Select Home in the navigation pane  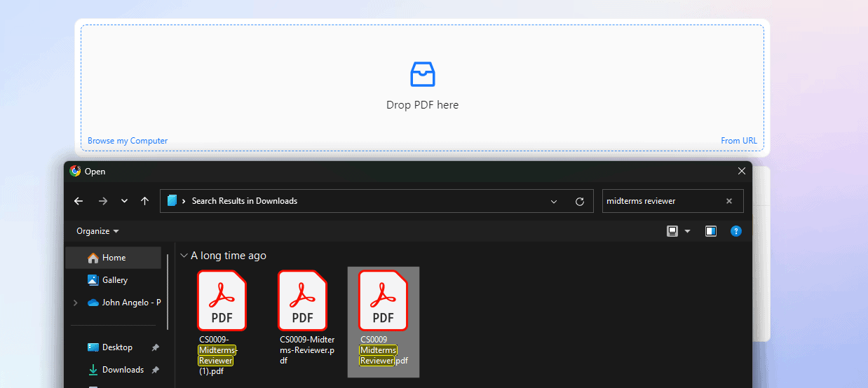point(114,258)
